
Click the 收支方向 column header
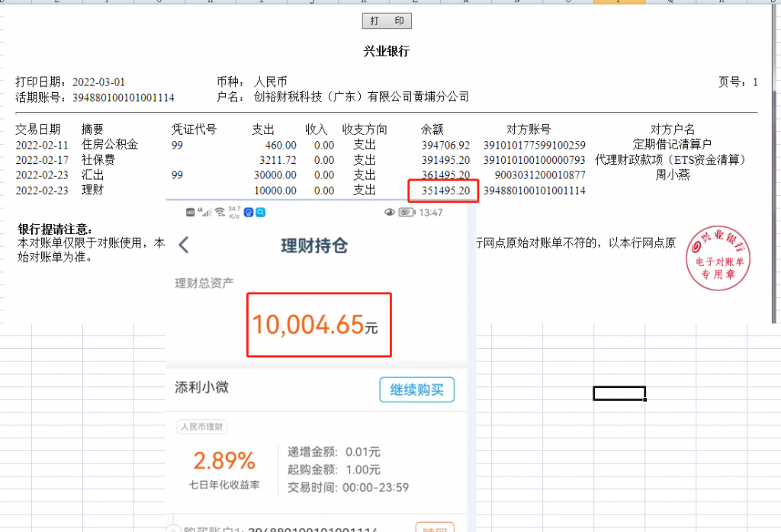(365, 130)
